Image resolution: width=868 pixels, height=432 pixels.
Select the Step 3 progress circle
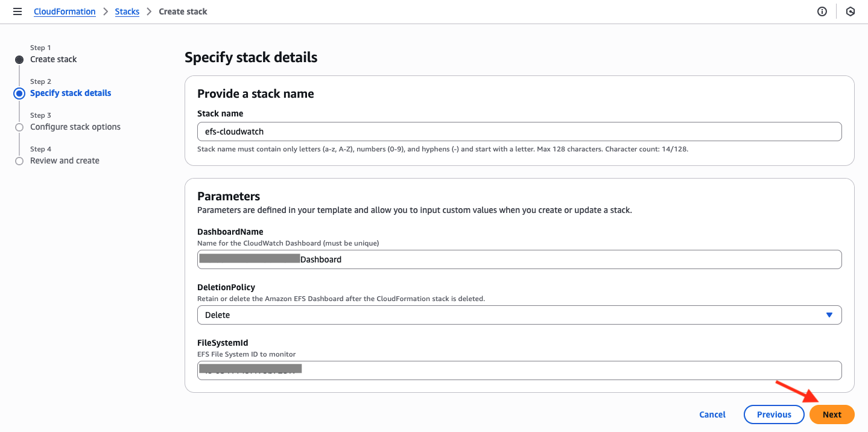point(19,126)
